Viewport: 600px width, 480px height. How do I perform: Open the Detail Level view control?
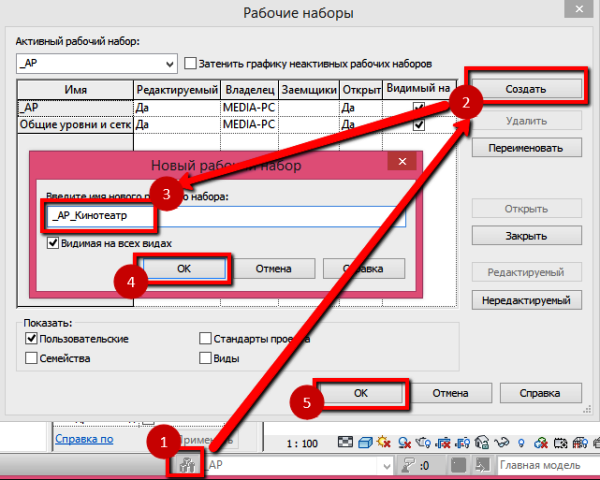click(345, 442)
